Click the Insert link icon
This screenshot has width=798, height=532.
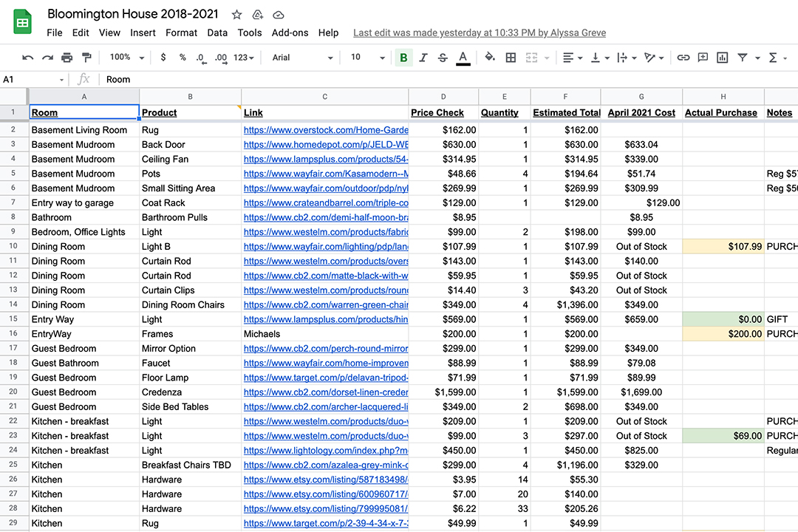tap(683, 58)
